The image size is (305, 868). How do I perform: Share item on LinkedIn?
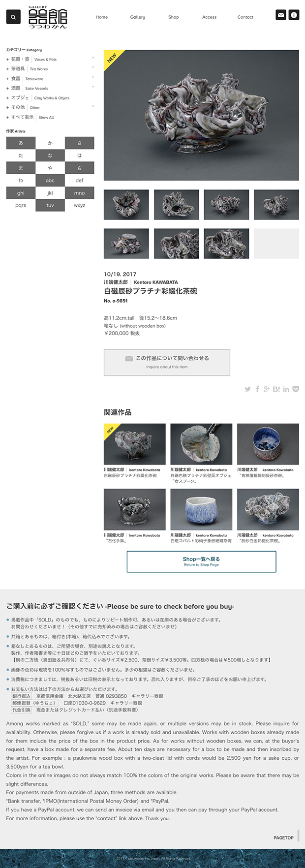(286, 389)
